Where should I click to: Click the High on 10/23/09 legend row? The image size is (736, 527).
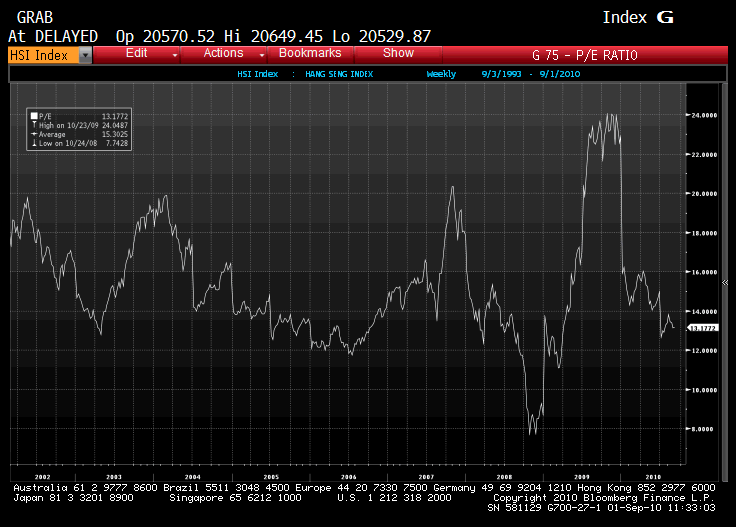tap(79, 125)
